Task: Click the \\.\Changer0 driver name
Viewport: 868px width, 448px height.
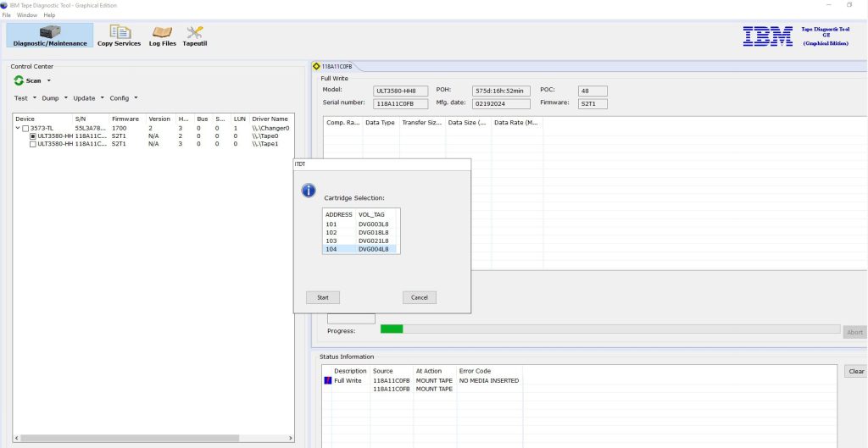Action: pos(270,129)
